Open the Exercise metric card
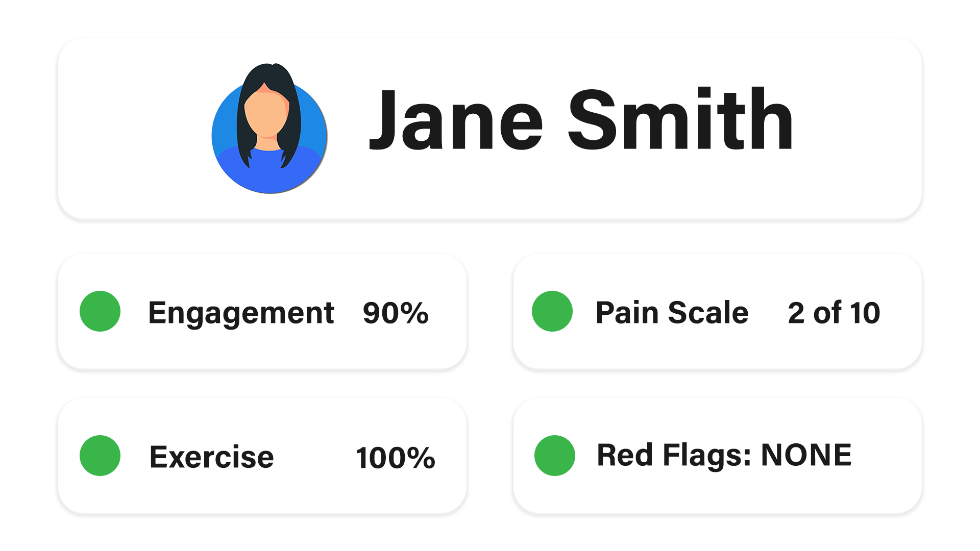Viewport: 980px width, 551px height. (262, 495)
